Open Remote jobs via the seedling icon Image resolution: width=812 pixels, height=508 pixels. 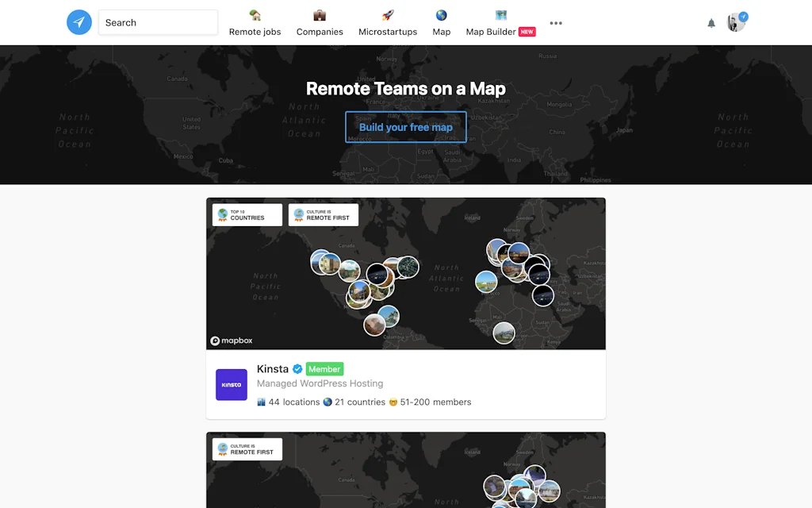(x=255, y=15)
